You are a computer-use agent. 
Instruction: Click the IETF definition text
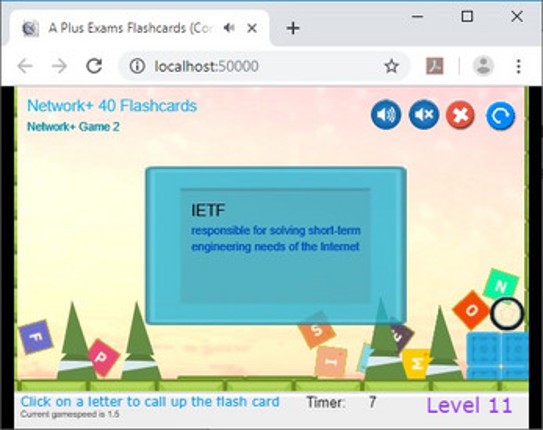coord(276,239)
